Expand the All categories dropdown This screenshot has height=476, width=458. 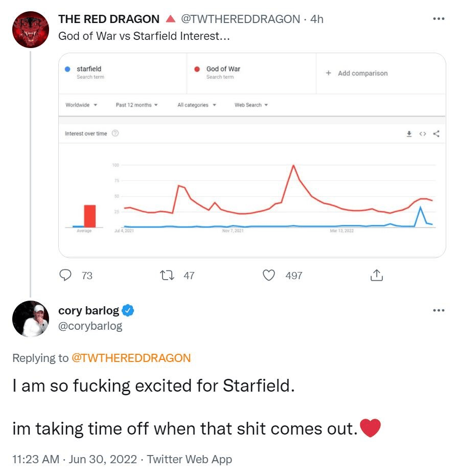pyautogui.click(x=197, y=105)
